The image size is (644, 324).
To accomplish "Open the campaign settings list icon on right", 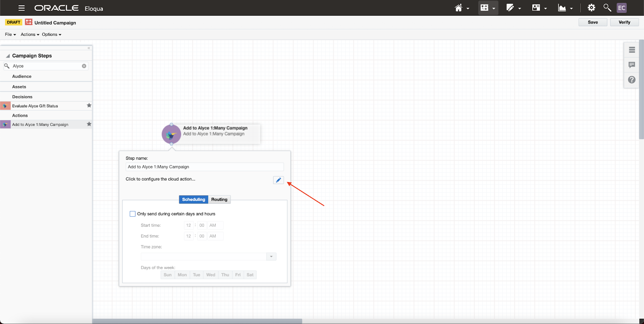I will coord(632,50).
